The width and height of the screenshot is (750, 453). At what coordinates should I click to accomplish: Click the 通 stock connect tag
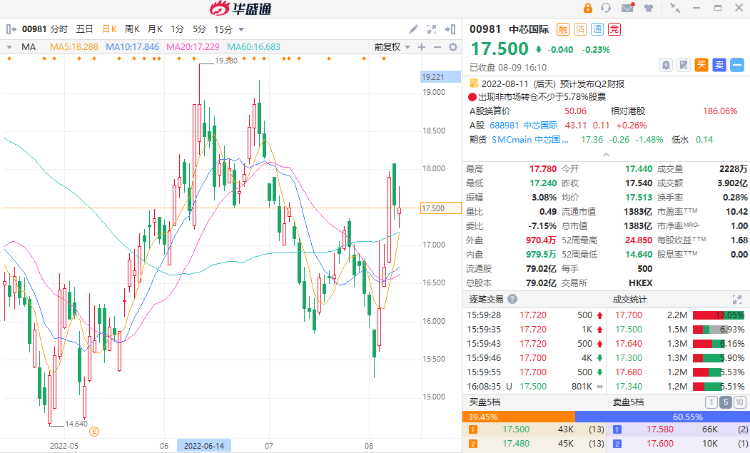coord(597,30)
